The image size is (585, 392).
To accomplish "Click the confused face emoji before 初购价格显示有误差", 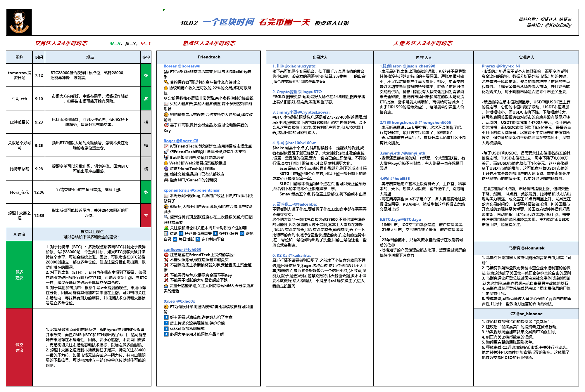I will click(x=166, y=115).
